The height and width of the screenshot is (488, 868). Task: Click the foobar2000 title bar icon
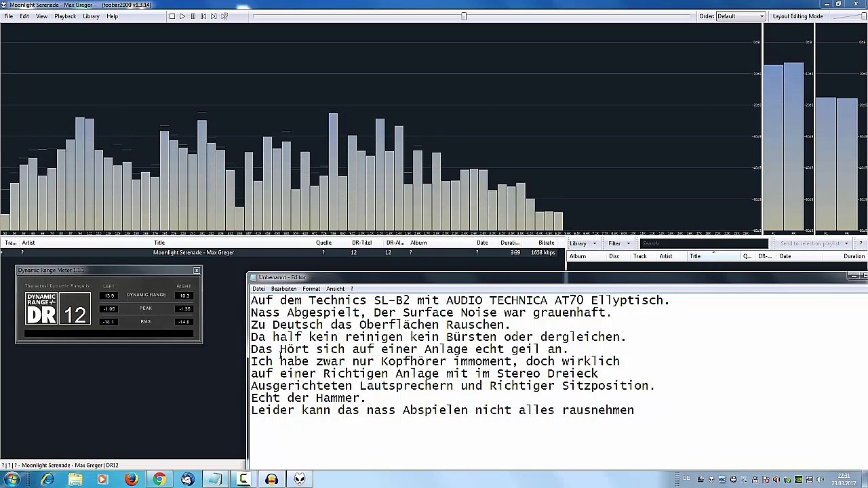(5, 5)
